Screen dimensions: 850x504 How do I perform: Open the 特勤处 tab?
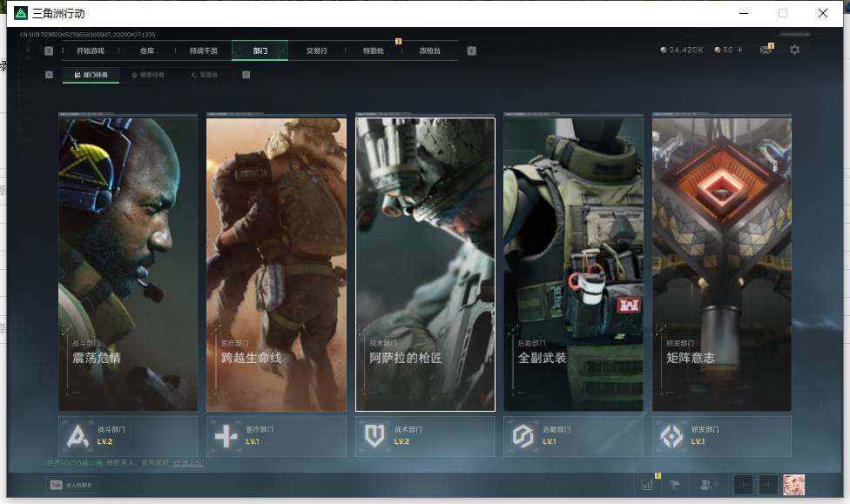point(373,51)
